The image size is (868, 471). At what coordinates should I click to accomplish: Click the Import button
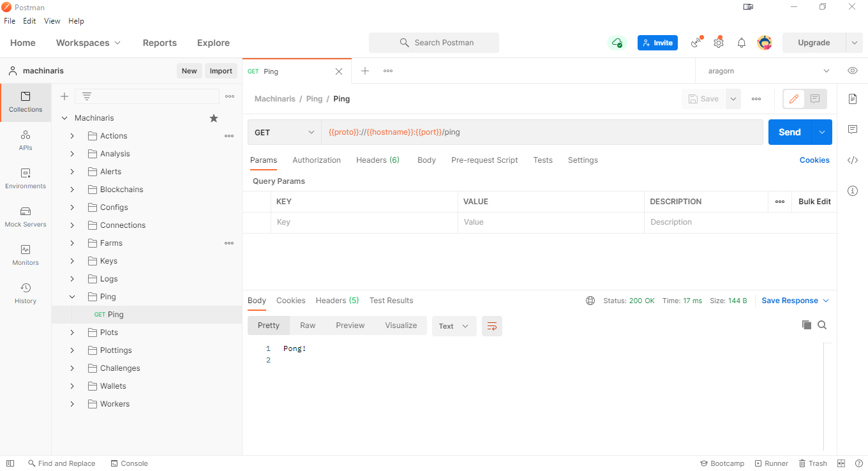(x=221, y=71)
